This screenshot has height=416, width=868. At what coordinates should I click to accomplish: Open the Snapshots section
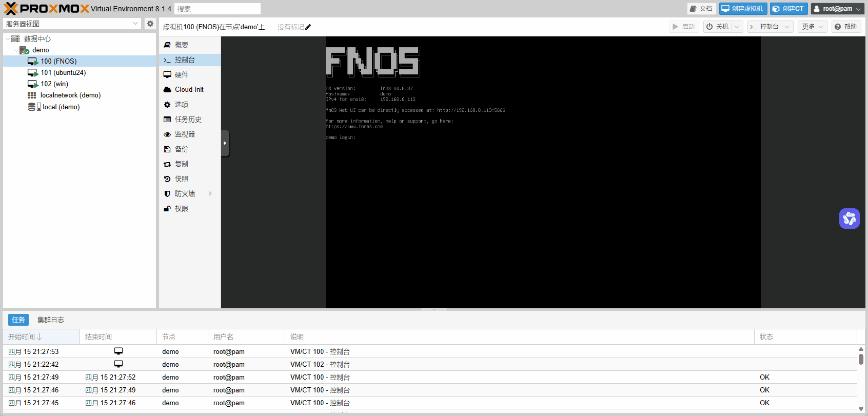coord(190,179)
